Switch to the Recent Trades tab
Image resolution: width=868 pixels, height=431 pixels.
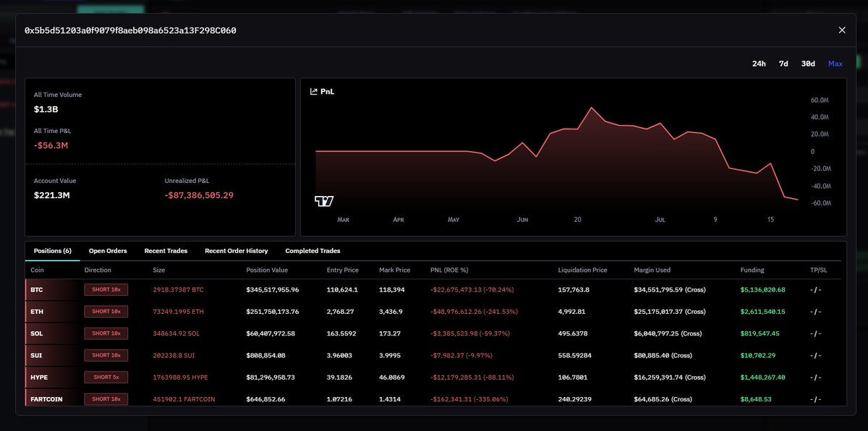pos(166,251)
